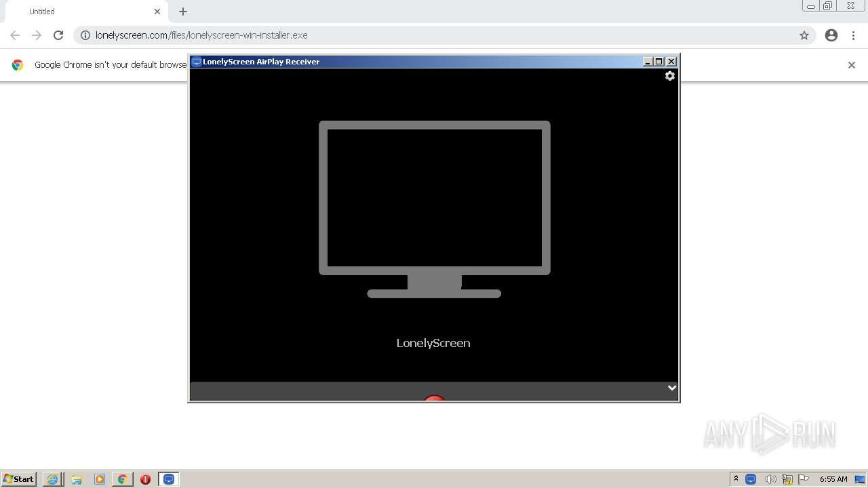Go back in Chrome
This screenshot has width=868, height=488.
pos(15,35)
